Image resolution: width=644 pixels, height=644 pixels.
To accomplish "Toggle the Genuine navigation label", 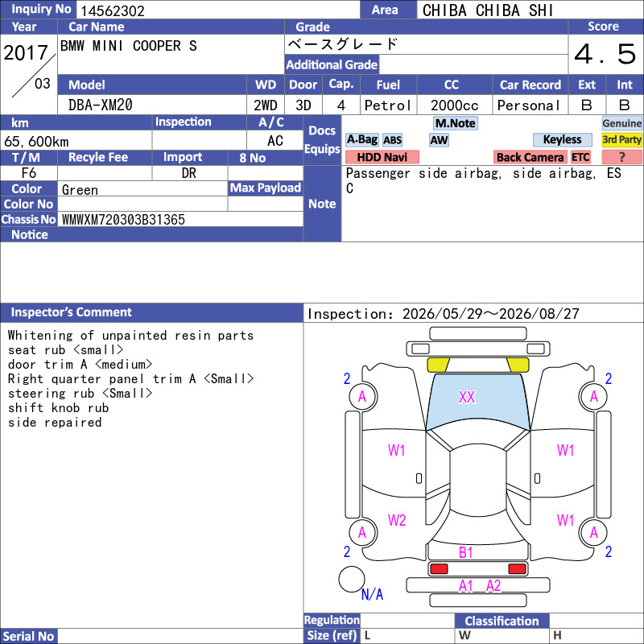I will pos(621,123).
